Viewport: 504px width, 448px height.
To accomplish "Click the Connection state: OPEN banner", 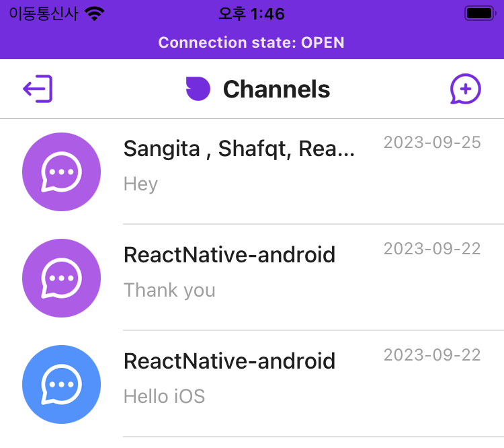I will click(251, 42).
